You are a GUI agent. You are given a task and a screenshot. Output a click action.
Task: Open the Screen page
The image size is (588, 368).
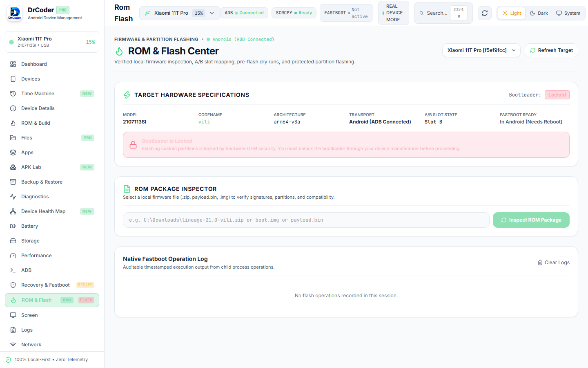click(52, 315)
